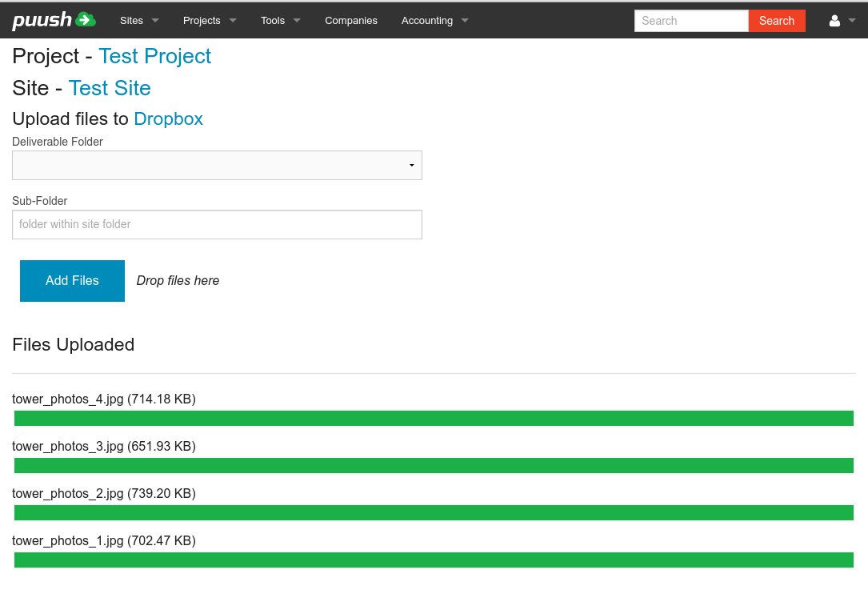Click the tower_photos_4.jpg progress bar
Viewport: 868px width, 606px height.
pyautogui.click(x=434, y=418)
